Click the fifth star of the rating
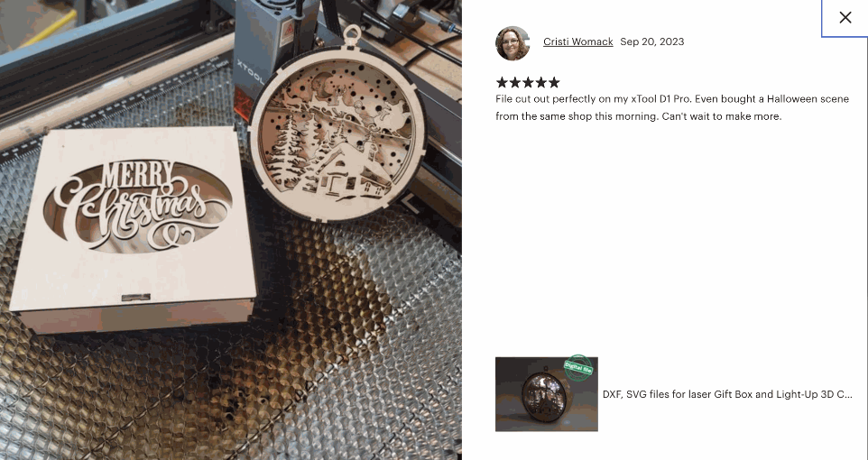This screenshot has height=460, width=868. [554, 82]
